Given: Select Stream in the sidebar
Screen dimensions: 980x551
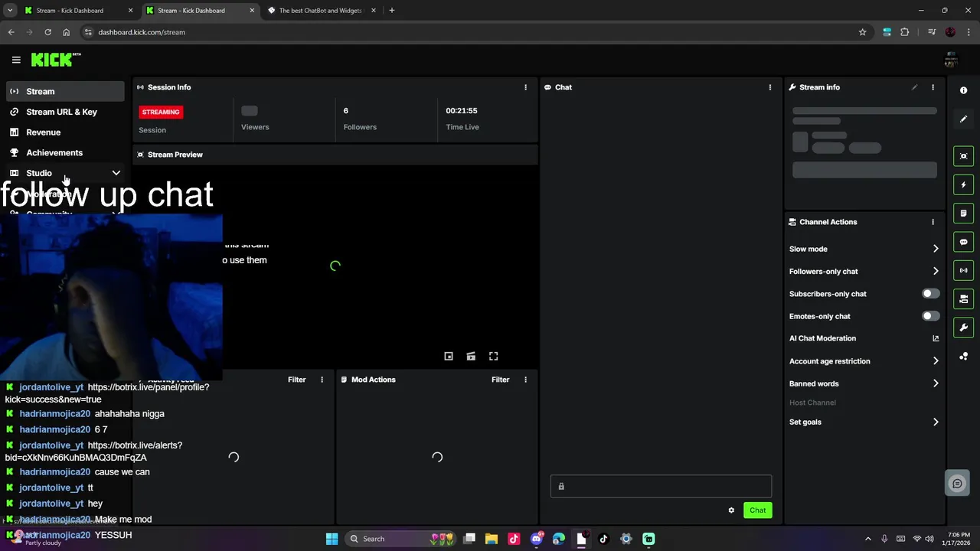Looking at the screenshot, I should [66, 91].
